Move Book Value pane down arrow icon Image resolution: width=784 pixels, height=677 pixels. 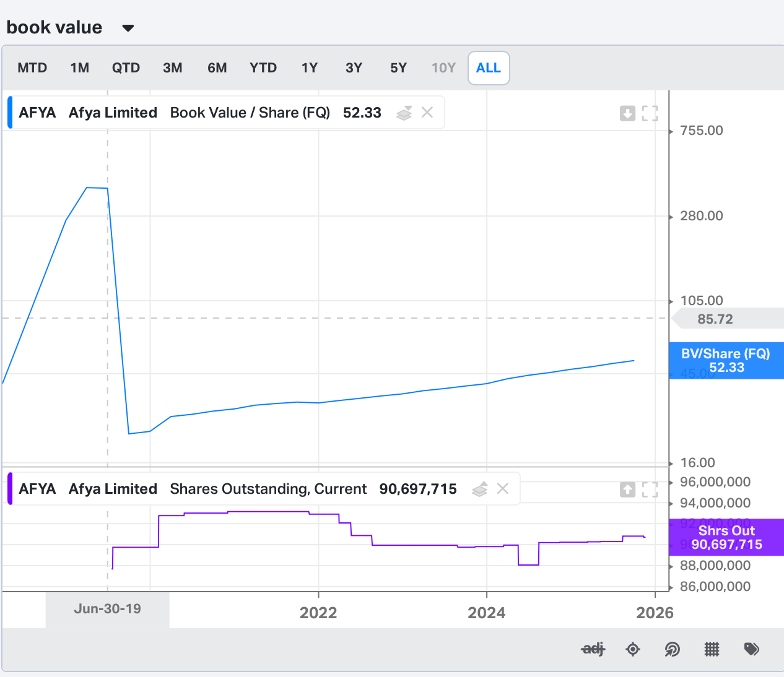tap(627, 113)
